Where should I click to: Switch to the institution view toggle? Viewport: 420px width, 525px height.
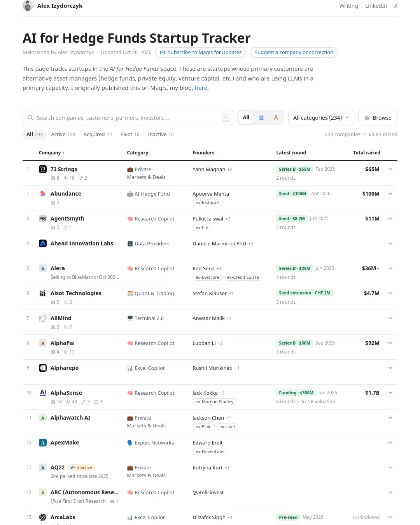pos(261,117)
